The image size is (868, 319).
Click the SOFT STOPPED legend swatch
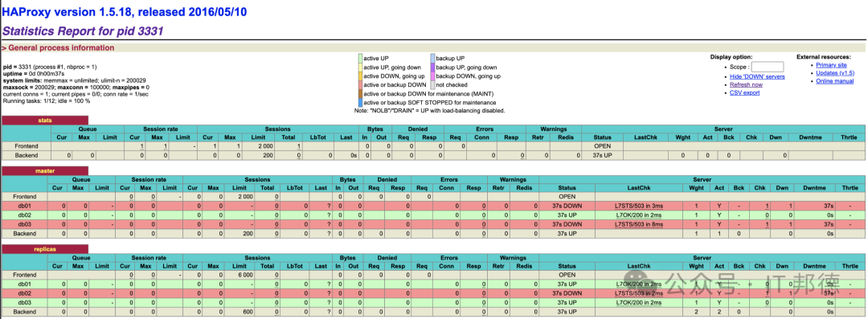pos(360,103)
